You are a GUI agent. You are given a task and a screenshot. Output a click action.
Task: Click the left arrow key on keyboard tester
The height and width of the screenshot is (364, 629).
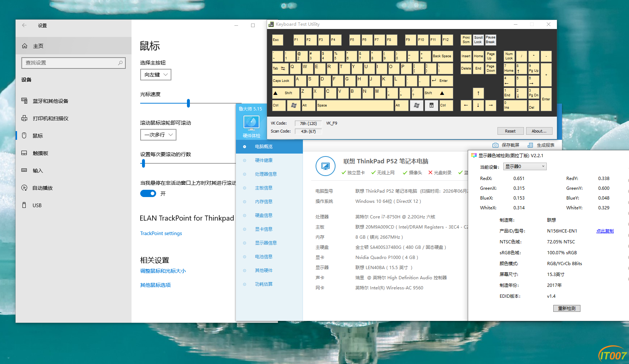[x=466, y=105]
